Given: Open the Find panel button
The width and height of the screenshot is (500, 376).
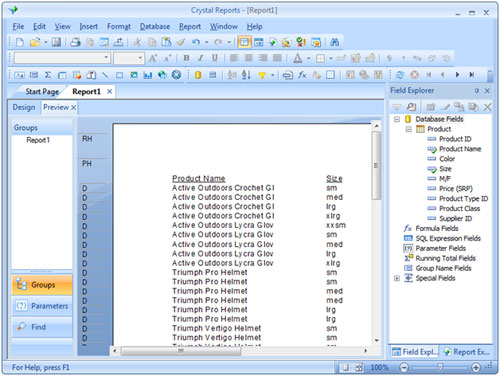Looking at the screenshot, I should pos(42,327).
